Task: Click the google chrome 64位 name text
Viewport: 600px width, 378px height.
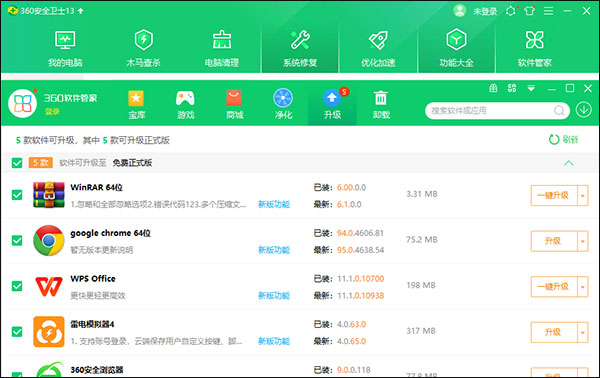Action: [x=110, y=233]
